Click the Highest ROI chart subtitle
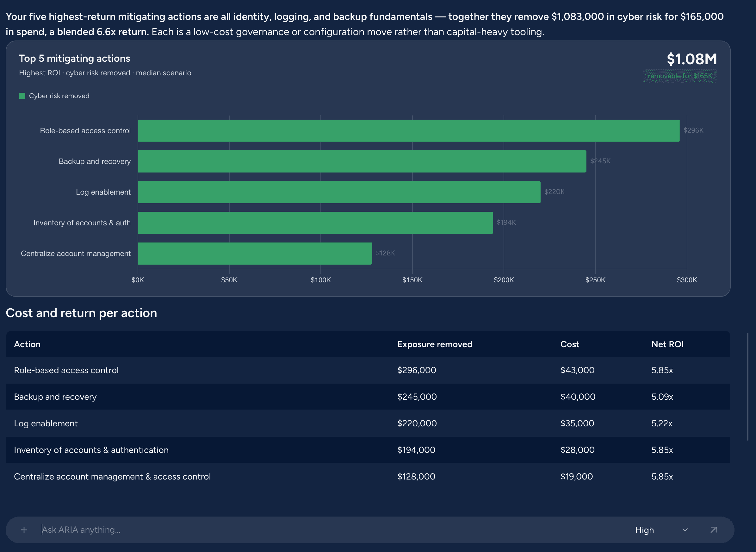The height and width of the screenshot is (552, 756). (x=105, y=73)
